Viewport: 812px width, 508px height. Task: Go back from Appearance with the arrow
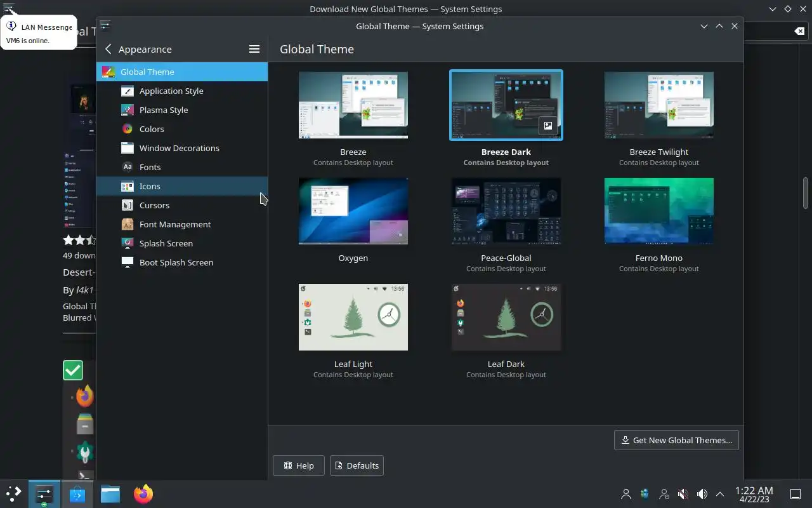[108, 49]
